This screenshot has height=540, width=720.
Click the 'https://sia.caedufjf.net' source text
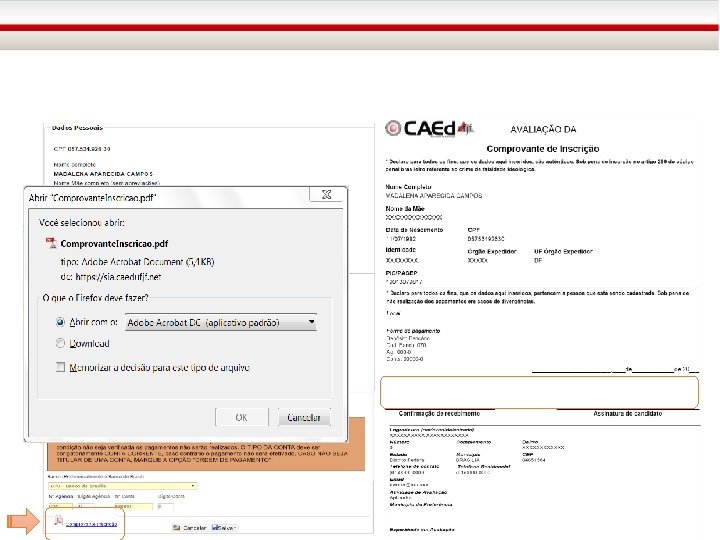(118, 277)
